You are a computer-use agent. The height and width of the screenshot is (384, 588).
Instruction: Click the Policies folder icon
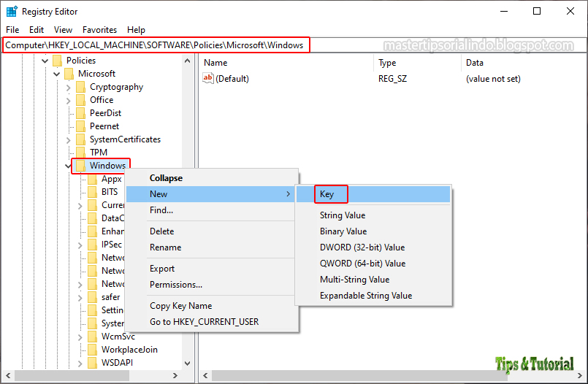58,61
